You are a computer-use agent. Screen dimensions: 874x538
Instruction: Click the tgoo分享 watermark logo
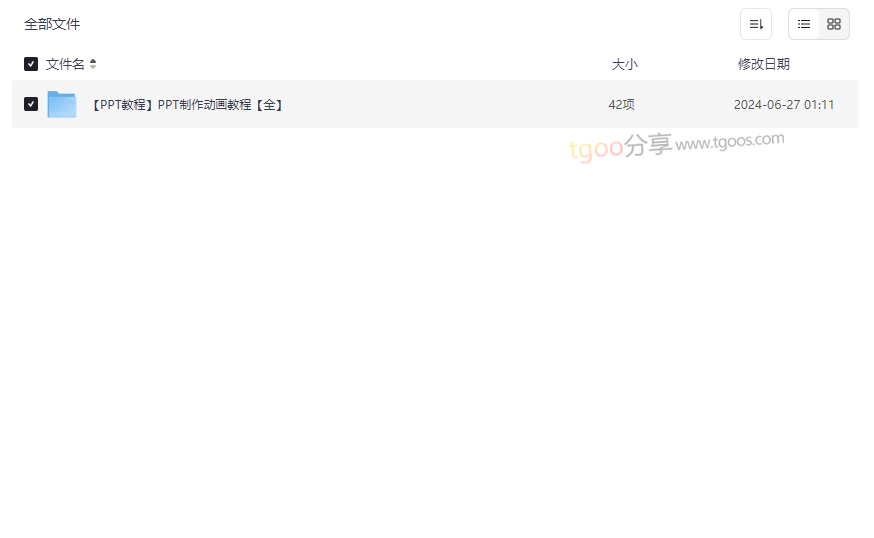tap(620, 147)
